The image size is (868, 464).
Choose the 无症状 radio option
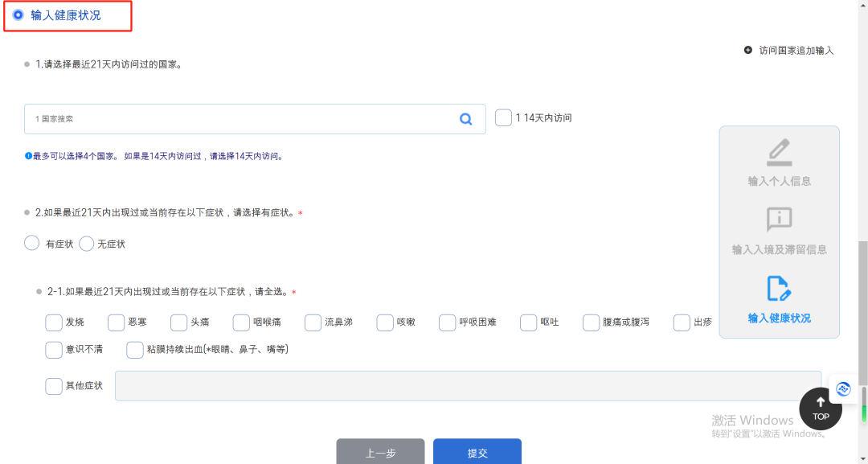[x=87, y=243]
